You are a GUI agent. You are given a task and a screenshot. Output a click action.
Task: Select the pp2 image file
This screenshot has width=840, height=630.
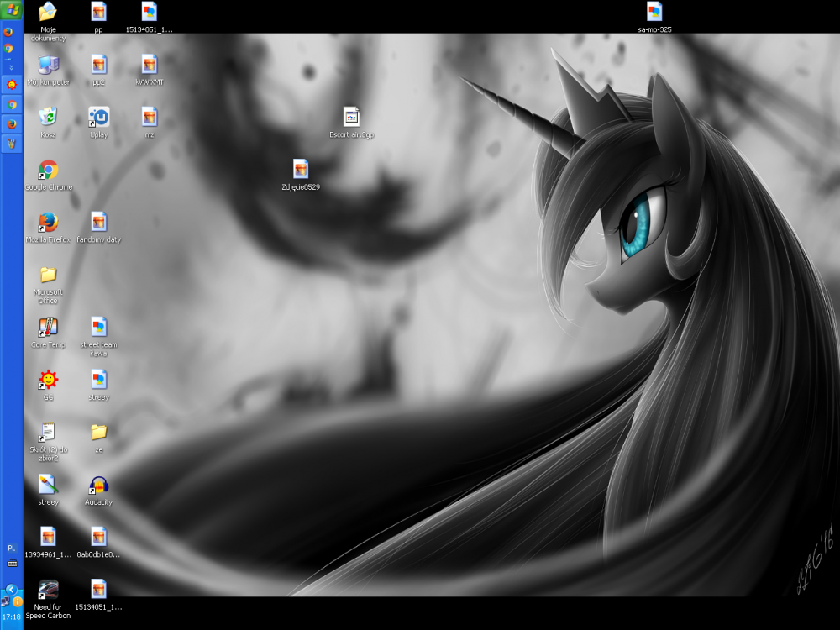click(x=98, y=65)
